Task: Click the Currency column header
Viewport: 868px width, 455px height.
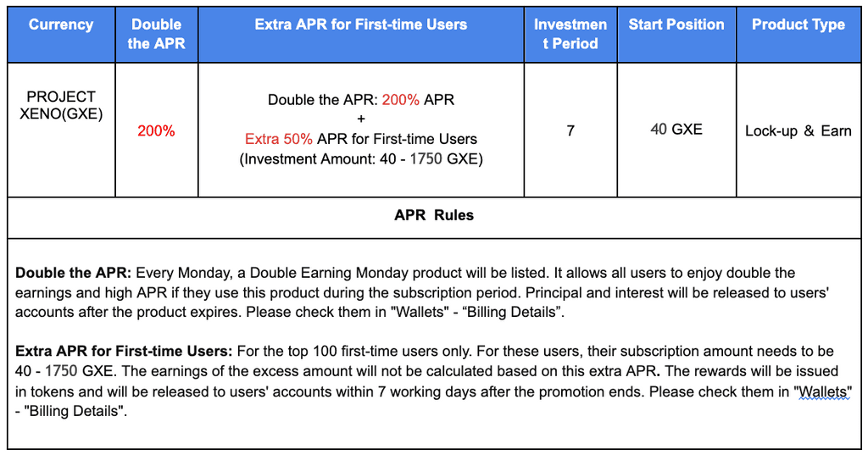Action: pyautogui.click(x=61, y=25)
